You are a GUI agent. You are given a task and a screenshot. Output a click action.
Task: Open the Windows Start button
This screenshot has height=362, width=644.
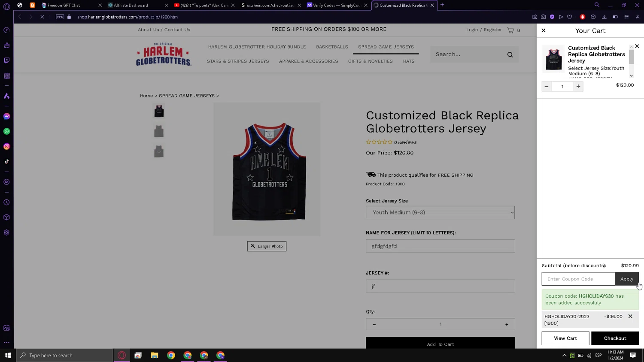8,355
